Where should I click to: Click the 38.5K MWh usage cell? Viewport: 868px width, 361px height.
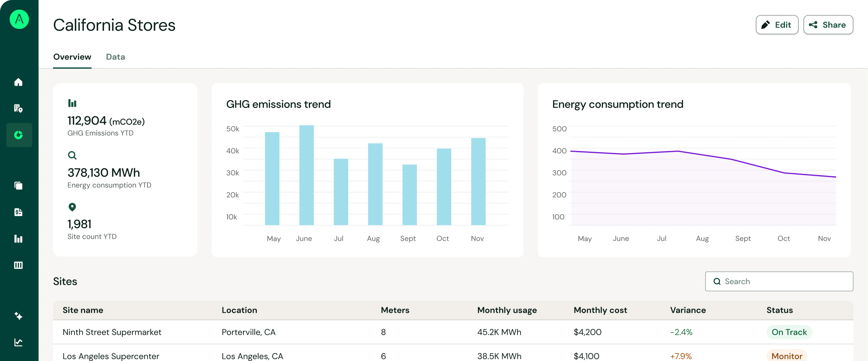[499, 356]
